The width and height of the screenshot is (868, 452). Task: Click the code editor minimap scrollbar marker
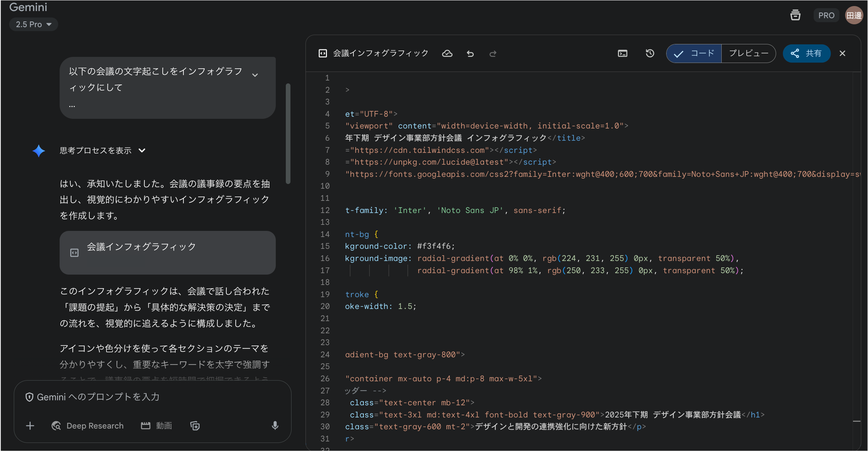click(856, 421)
